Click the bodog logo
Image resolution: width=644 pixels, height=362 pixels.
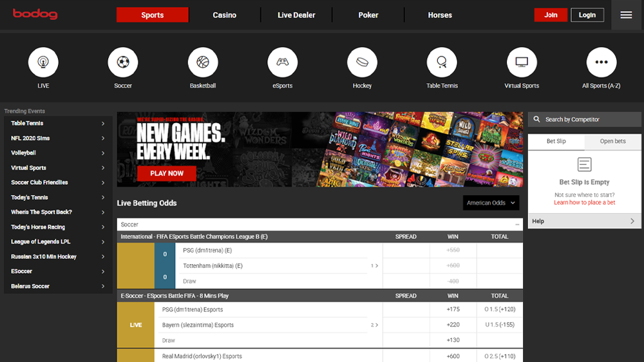pyautogui.click(x=35, y=14)
